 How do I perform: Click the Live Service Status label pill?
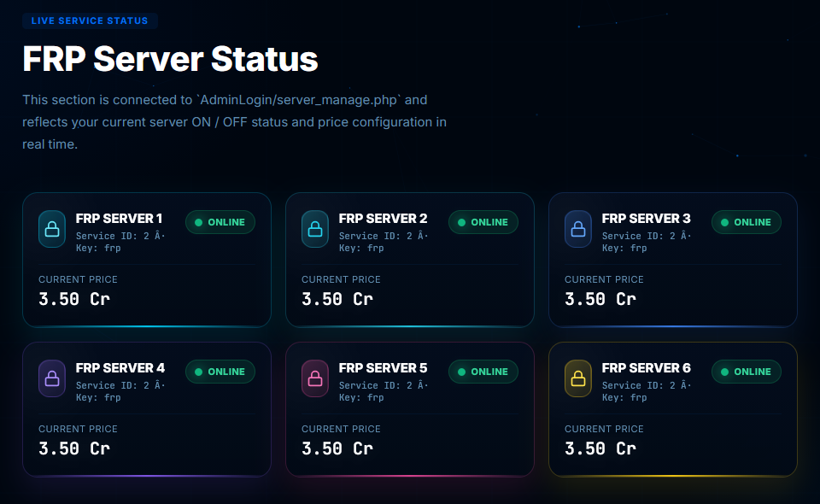coord(90,21)
